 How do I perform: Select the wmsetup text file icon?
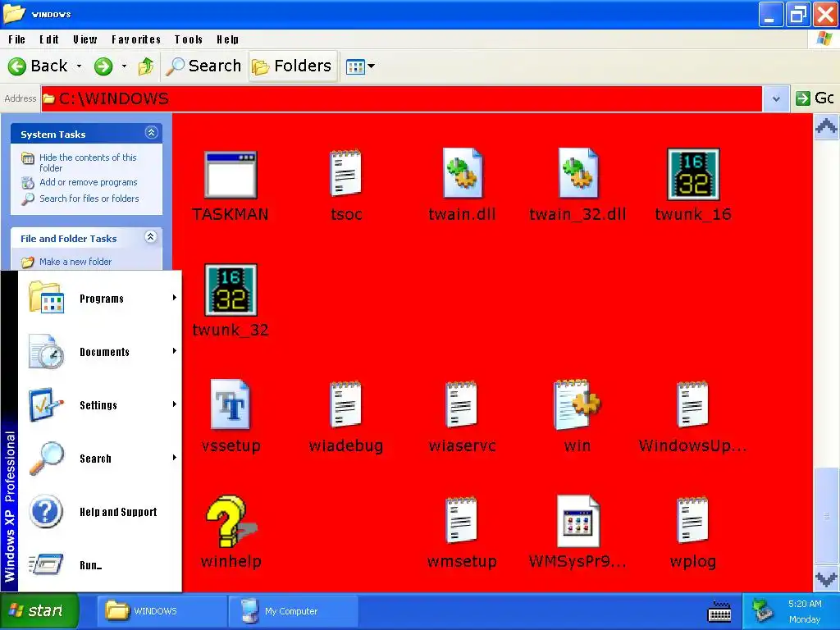coord(462,520)
